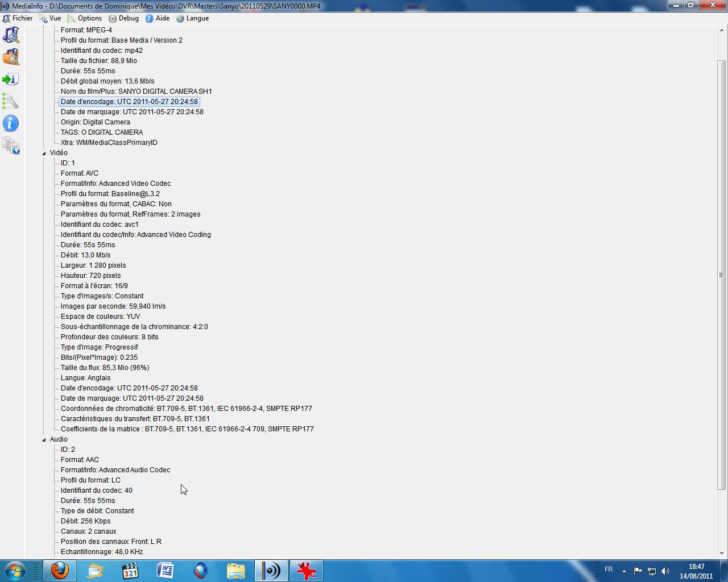
Task: Select 'Profil du format: Baseline@L3.2'
Action: point(110,194)
